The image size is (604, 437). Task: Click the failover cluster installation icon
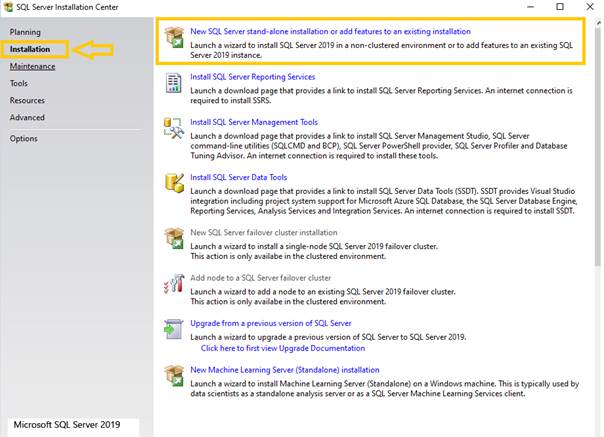171,238
